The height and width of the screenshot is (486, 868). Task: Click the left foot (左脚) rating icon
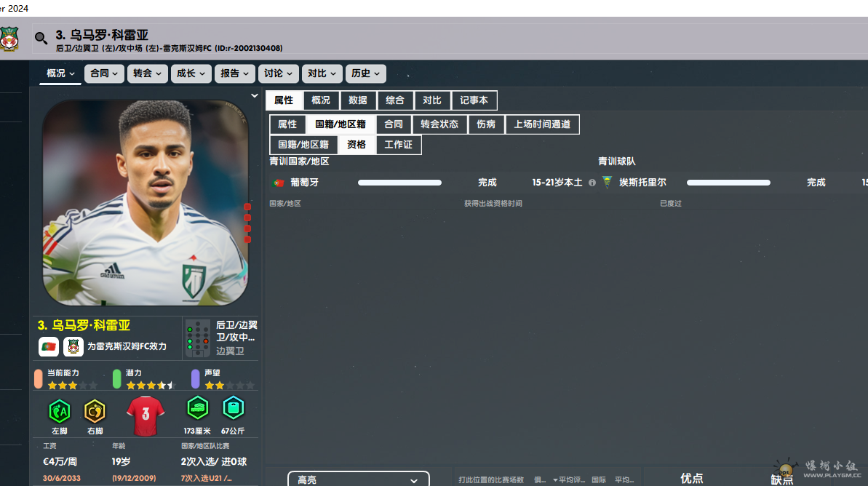pyautogui.click(x=59, y=411)
